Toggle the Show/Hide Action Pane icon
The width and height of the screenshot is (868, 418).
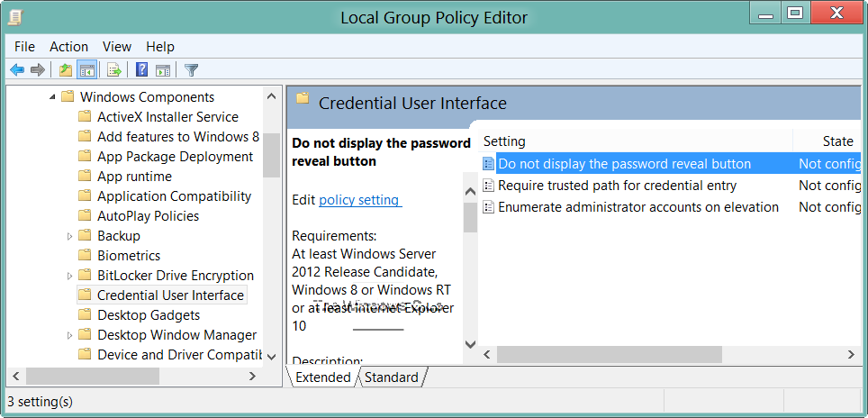point(163,69)
